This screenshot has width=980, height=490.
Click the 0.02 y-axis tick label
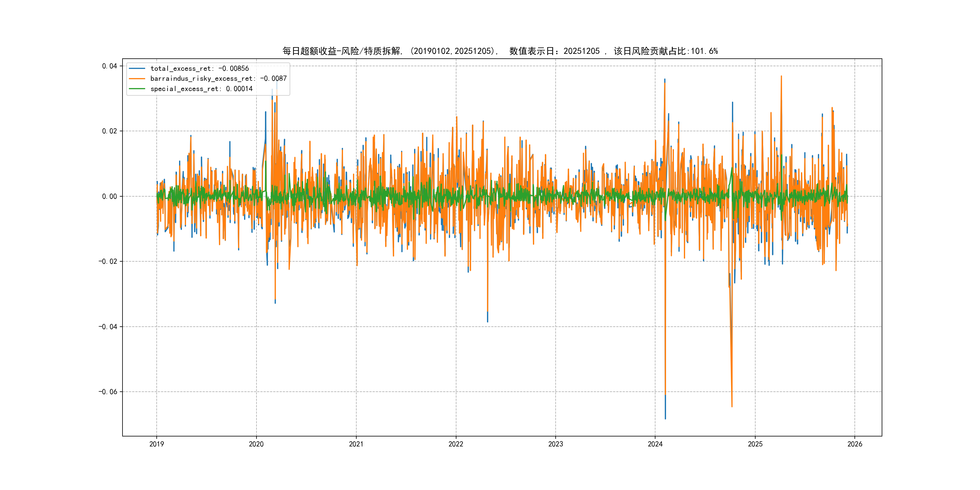point(109,131)
